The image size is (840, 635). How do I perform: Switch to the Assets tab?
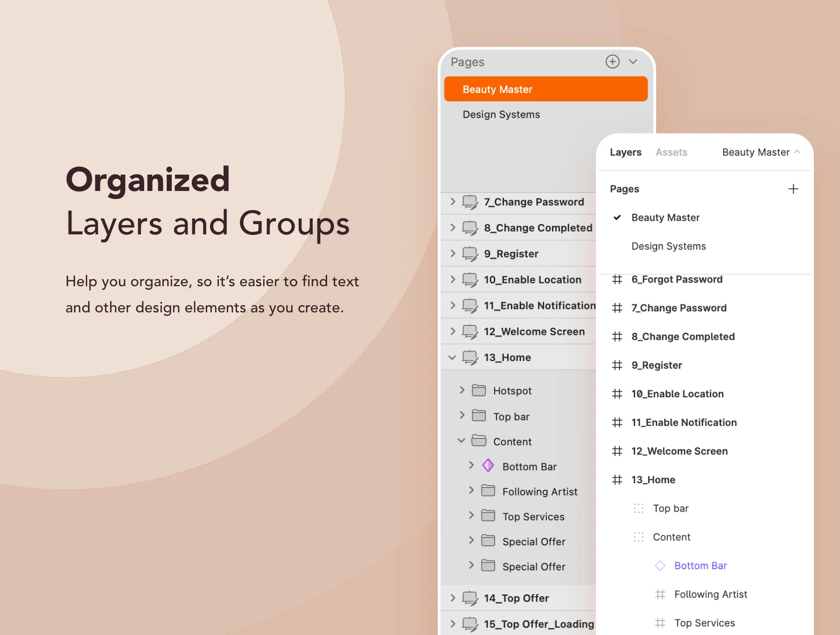click(x=671, y=152)
